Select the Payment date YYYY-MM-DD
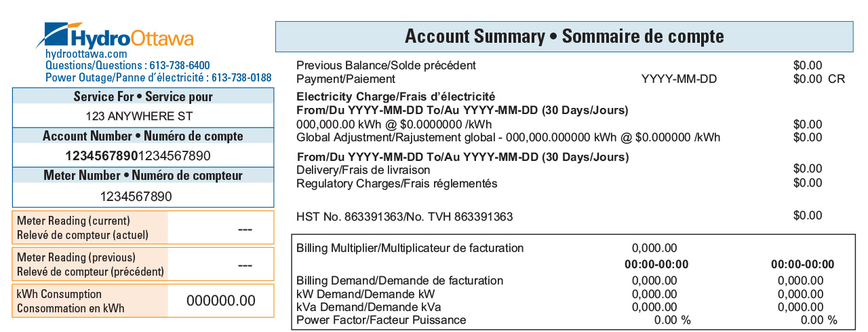The width and height of the screenshot is (868, 332). pos(679,79)
